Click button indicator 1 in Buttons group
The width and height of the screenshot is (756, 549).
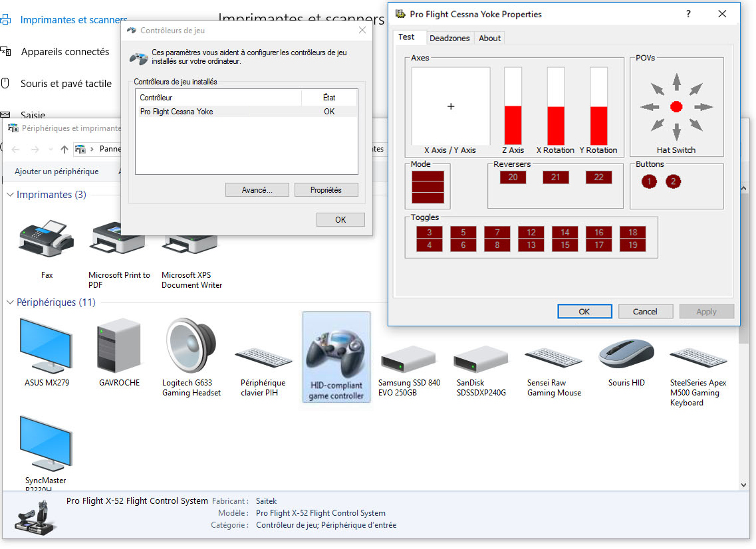pos(649,181)
